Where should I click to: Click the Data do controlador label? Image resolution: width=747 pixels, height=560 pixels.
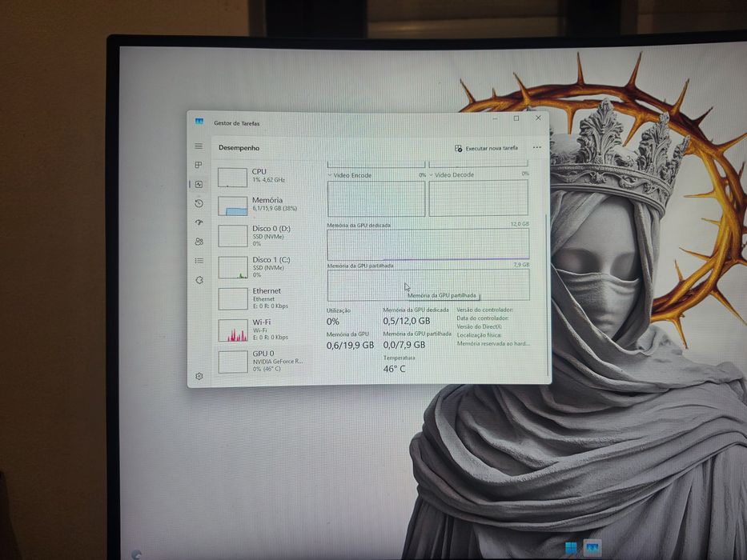coord(482,318)
